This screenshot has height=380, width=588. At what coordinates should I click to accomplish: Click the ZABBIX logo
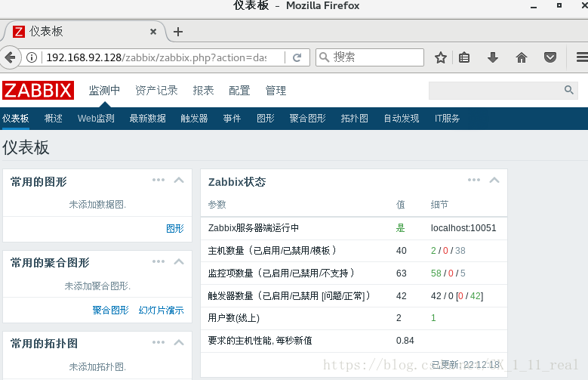(x=38, y=90)
